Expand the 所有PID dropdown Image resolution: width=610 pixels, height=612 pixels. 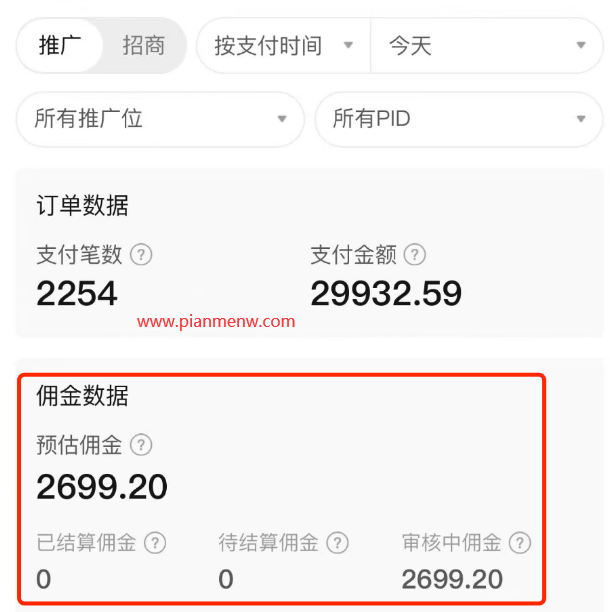459,119
